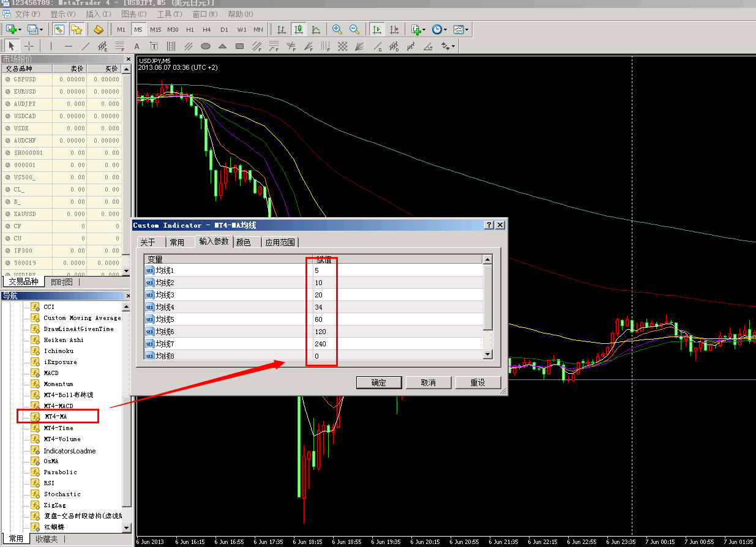Select the Trendline drawing tool

[x=85, y=46]
